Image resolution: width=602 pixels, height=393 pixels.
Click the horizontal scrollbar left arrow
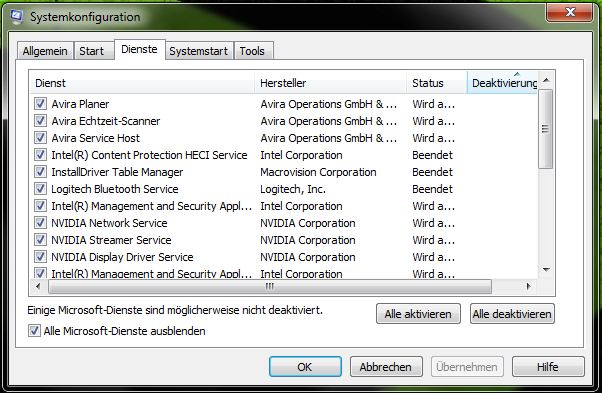point(38,286)
